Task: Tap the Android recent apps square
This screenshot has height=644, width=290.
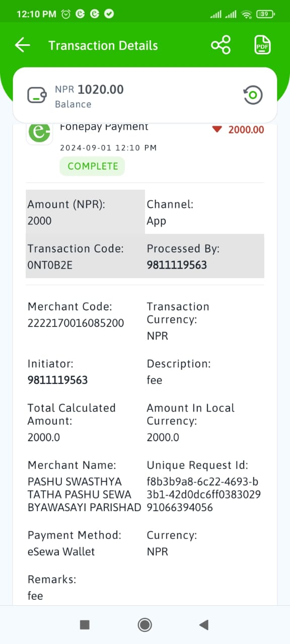Action: click(85, 625)
